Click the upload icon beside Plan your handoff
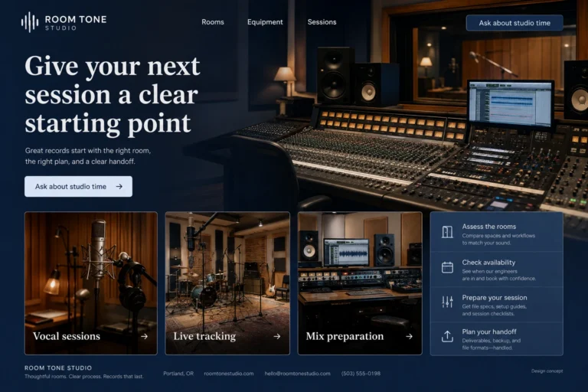This screenshot has width=588, height=392. pos(447,336)
